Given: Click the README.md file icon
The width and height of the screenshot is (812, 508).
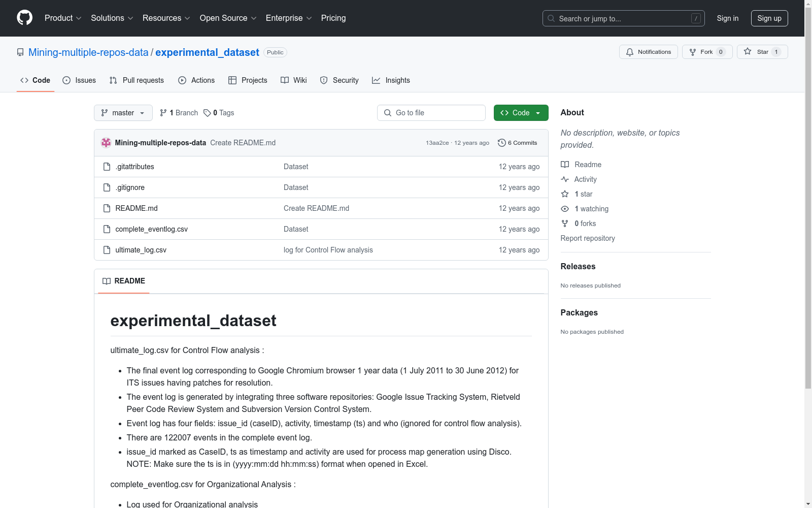Looking at the screenshot, I should pos(107,208).
